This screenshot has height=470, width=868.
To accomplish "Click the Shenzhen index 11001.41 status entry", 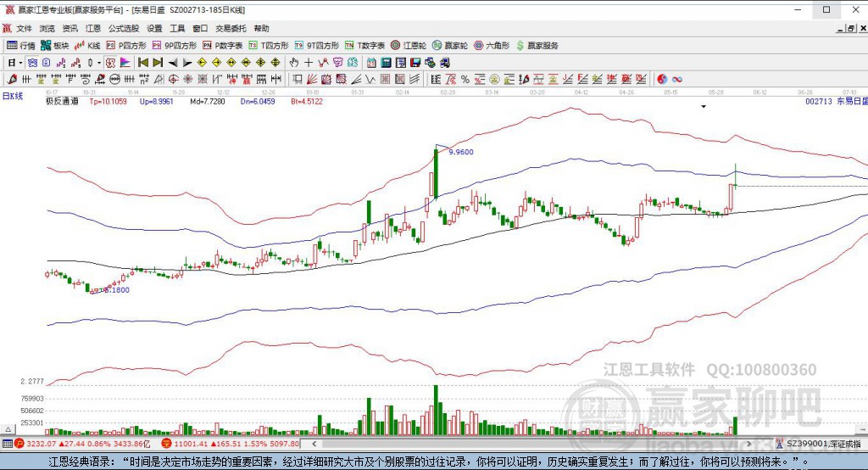I will click(x=231, y=444).
